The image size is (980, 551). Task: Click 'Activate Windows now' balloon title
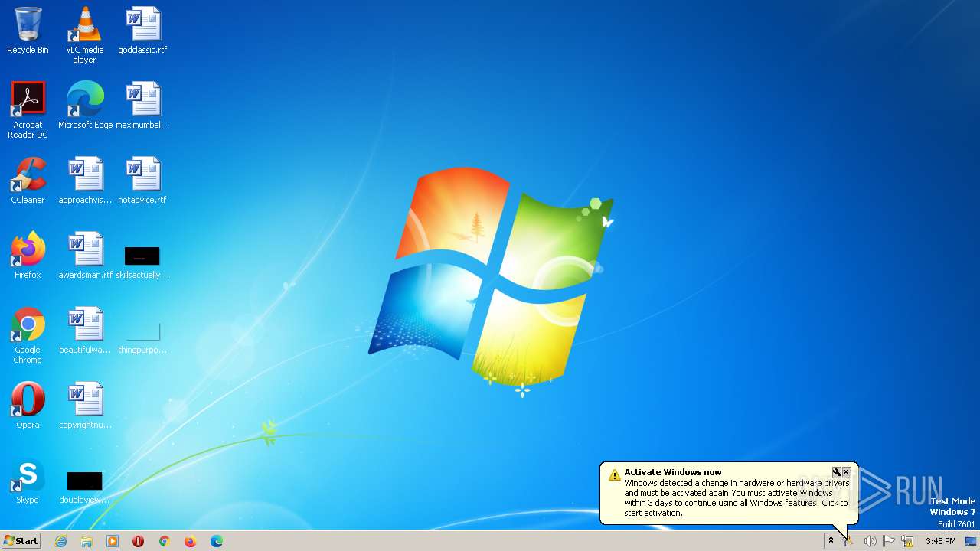672,472
